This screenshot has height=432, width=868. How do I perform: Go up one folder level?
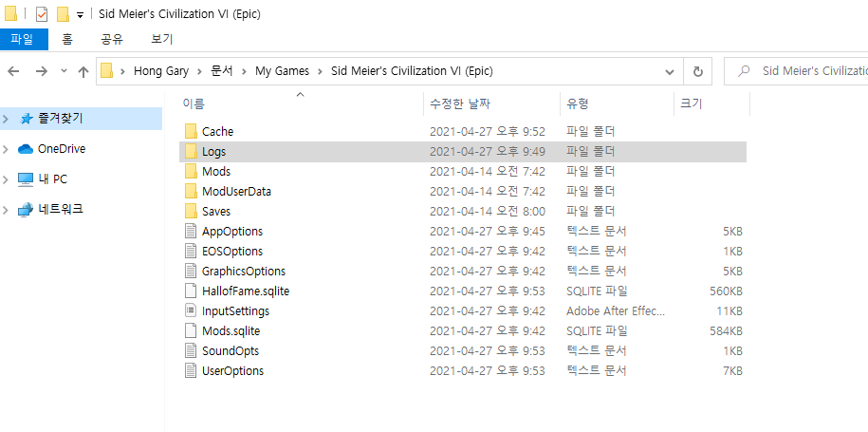pos(83,71)
